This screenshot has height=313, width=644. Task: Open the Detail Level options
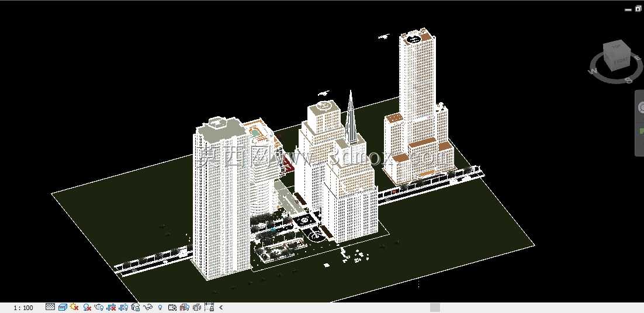(x=50, y=307)
